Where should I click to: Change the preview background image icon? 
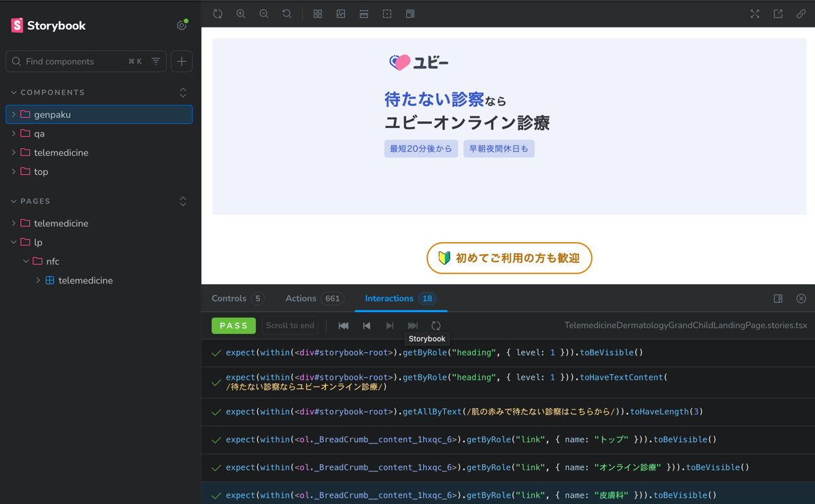[x=341, y=14]
